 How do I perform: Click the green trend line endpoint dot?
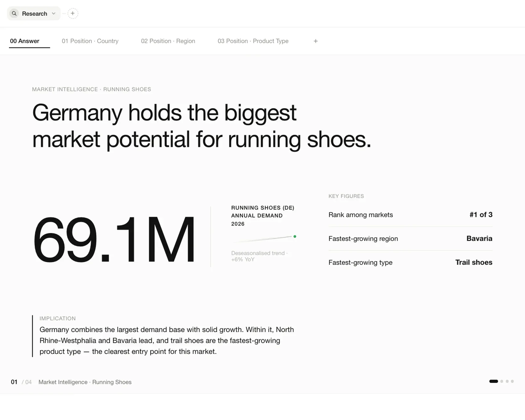coord(295,236)
